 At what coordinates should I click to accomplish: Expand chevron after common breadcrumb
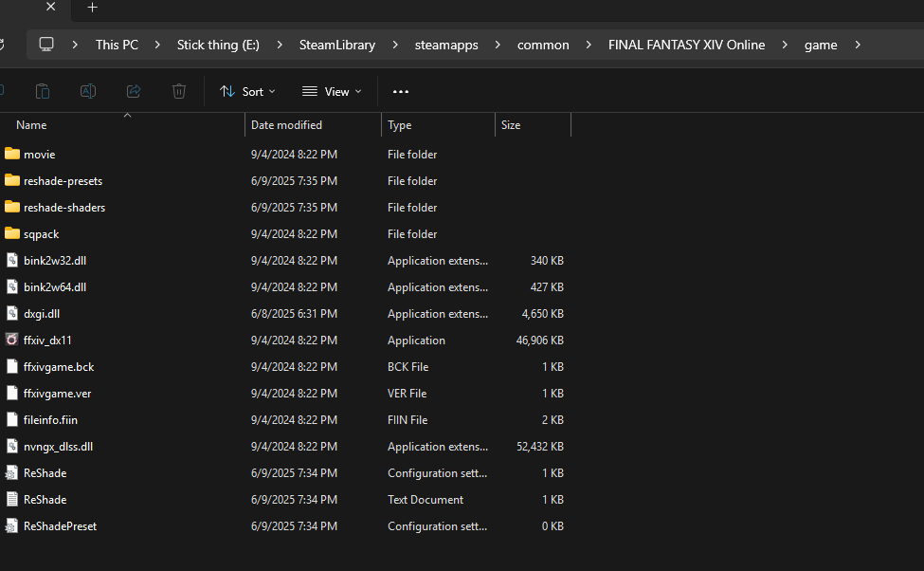click(x=589, y=45)
